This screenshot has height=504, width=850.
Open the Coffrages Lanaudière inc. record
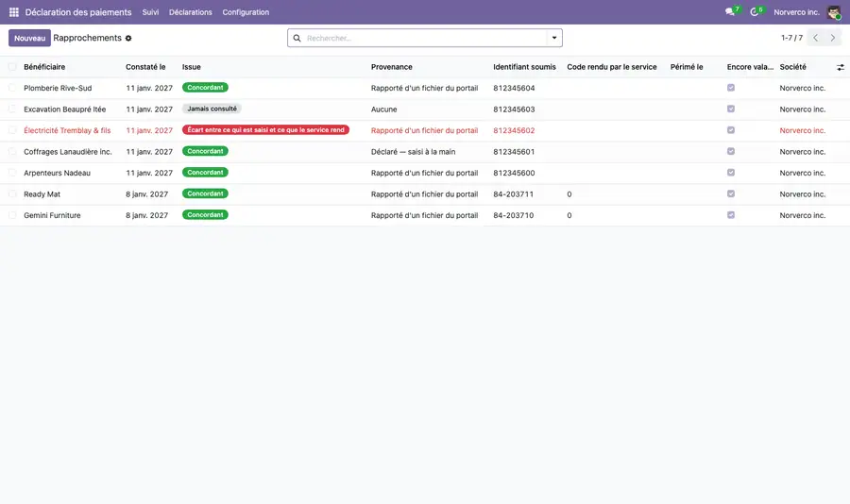68,152
